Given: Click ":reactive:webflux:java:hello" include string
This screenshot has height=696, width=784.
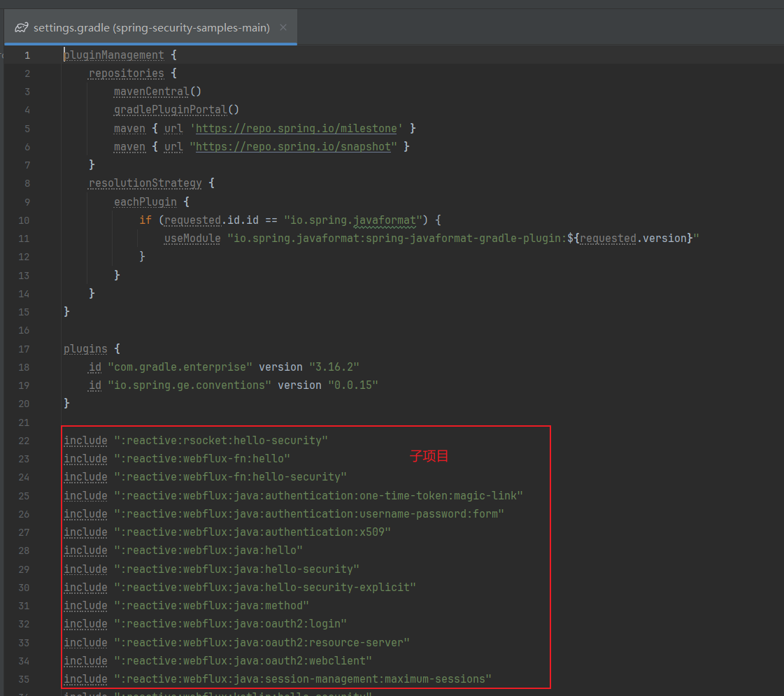Looking at the screenshot, I should tap(208, 551).
